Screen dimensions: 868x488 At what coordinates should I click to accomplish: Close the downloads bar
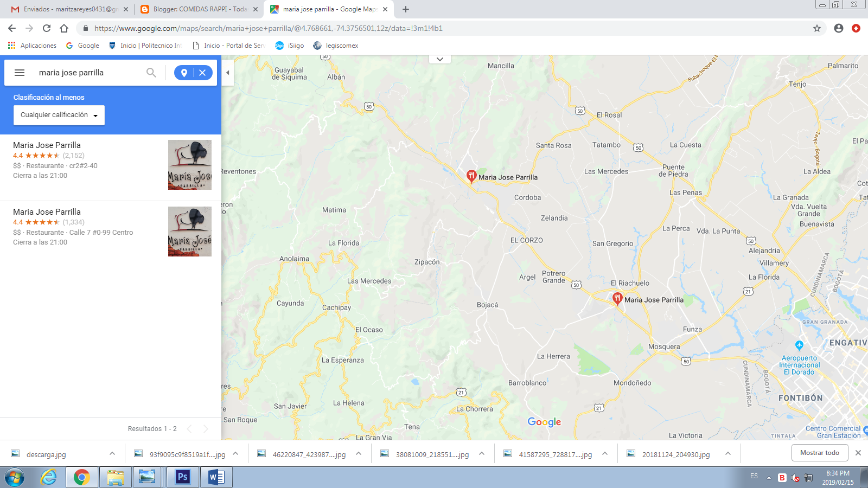[x=858, y=453]
